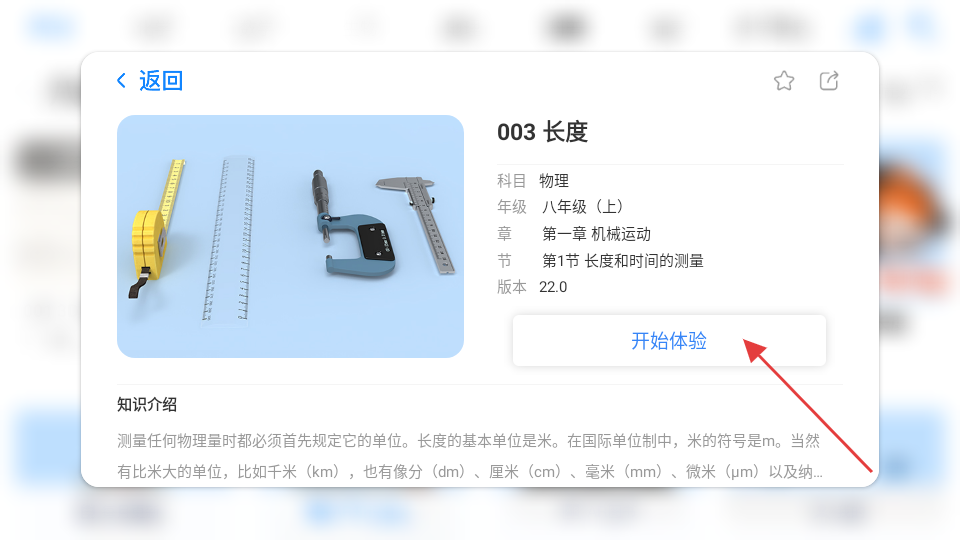The image size is (960, 540).
Task: Click the back chevron arrow icon
Action: click(x=121, y=81)
